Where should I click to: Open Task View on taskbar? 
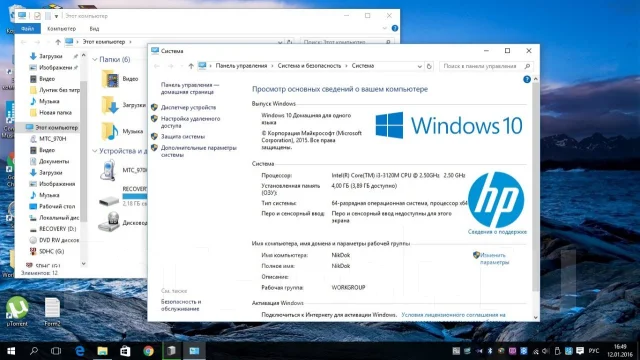56,351
